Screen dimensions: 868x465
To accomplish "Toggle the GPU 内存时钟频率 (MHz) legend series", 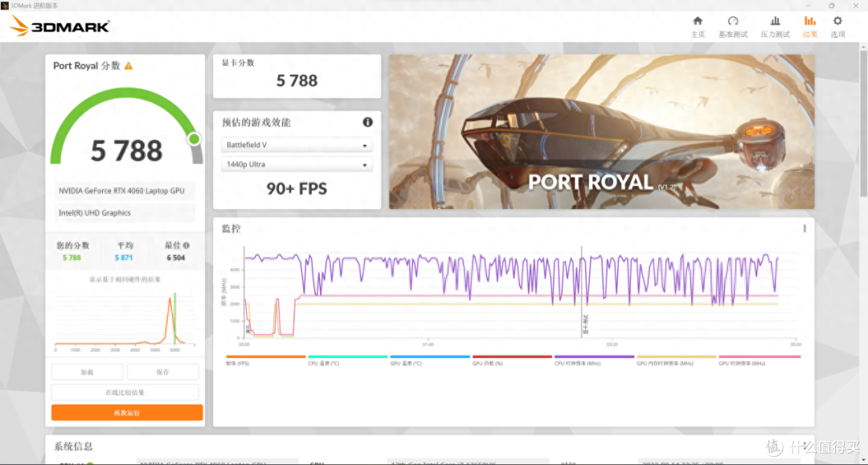I will pos(676,360).
